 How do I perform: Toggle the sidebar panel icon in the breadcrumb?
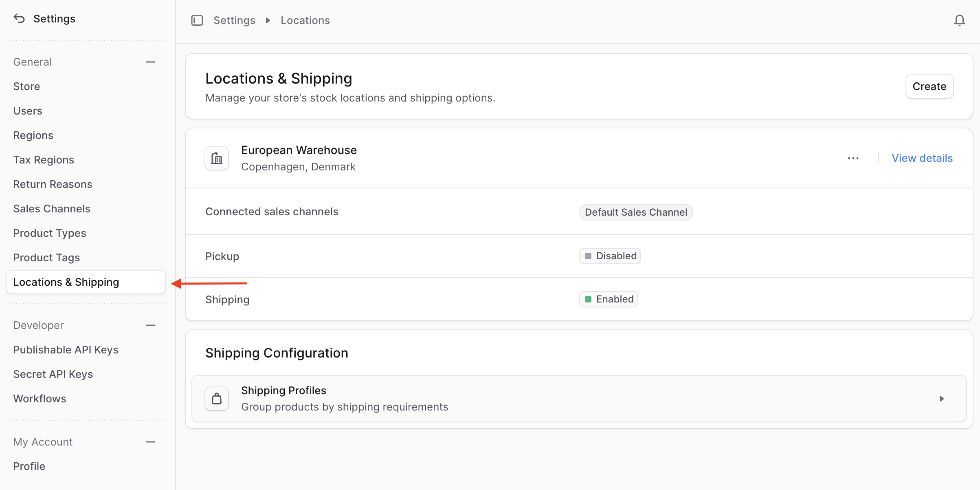[197, 20]
